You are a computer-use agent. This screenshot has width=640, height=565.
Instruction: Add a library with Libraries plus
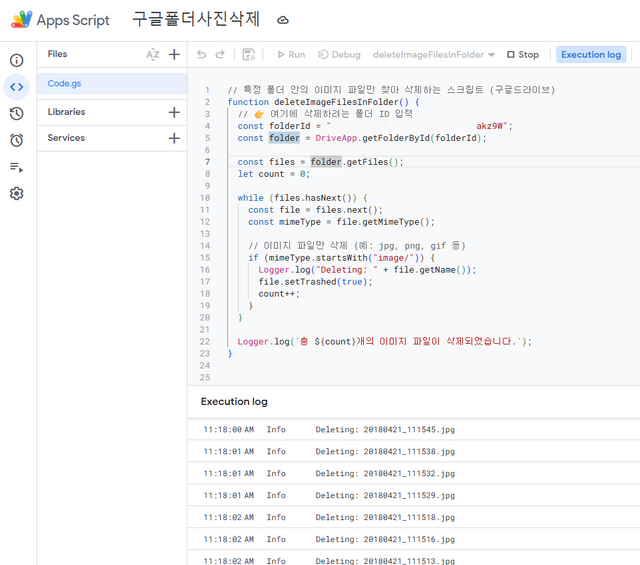(x=174, y=112)
